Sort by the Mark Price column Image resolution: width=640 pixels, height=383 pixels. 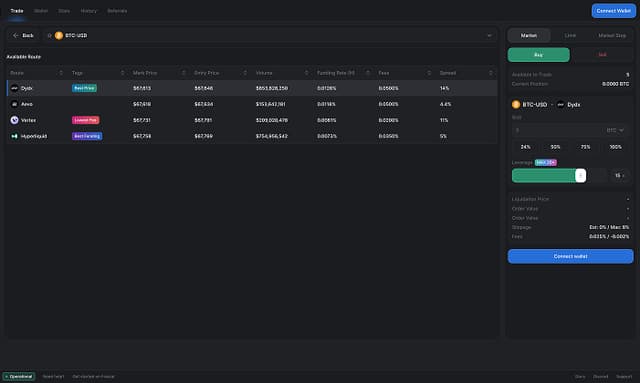pyautogui.click(x=184, y=73)
